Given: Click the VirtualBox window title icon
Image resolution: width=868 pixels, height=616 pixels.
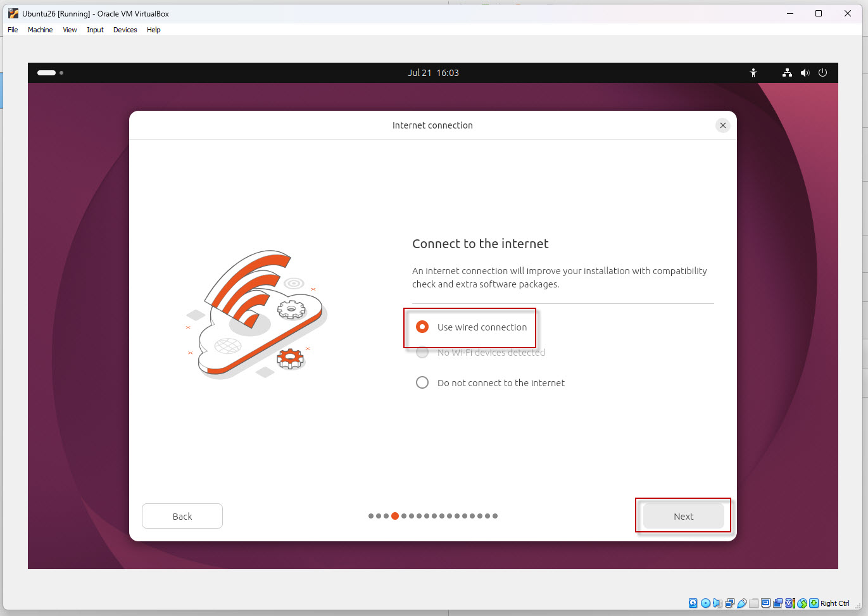Looking at the screenshot, I should 13,13.
